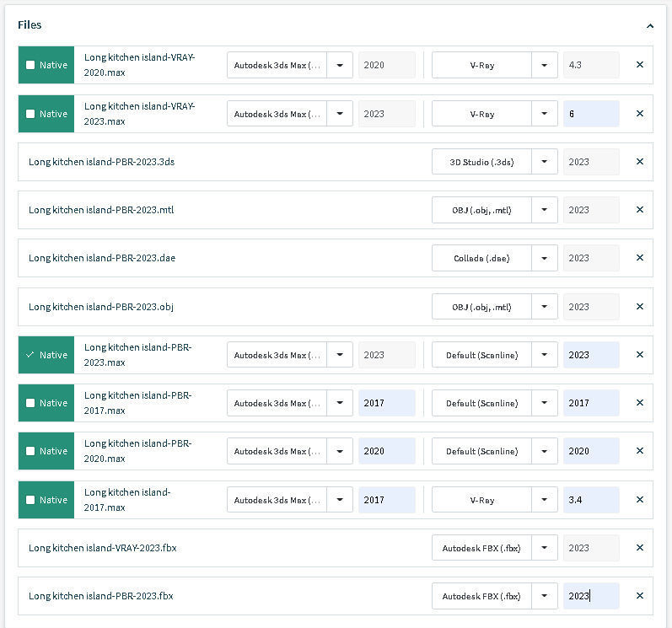This screenshot has width=672, height=628.
Task: Delete the PBR-2023.3ds file row
Action: click(639, 162)
